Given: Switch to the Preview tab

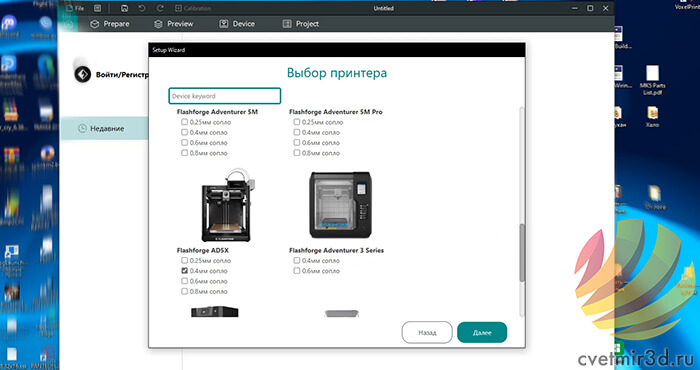Looking at the screenshot, I should click(x=174, y=24).
